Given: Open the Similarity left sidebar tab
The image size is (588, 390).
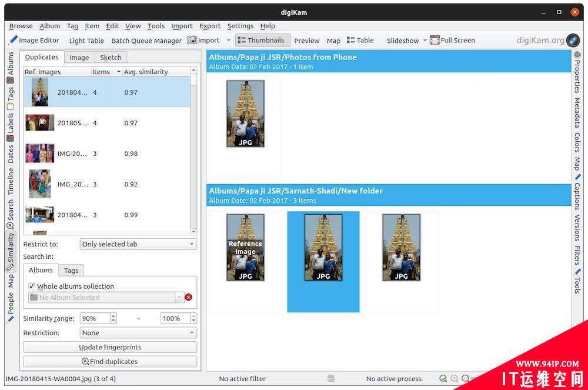Looking at the screenshot, I should [x=10, y=252].
